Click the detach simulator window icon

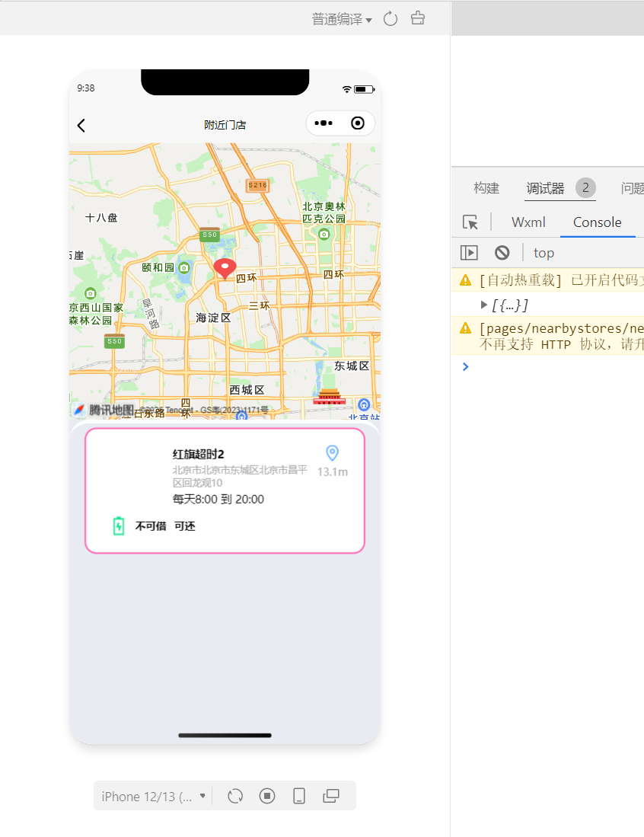331,796
